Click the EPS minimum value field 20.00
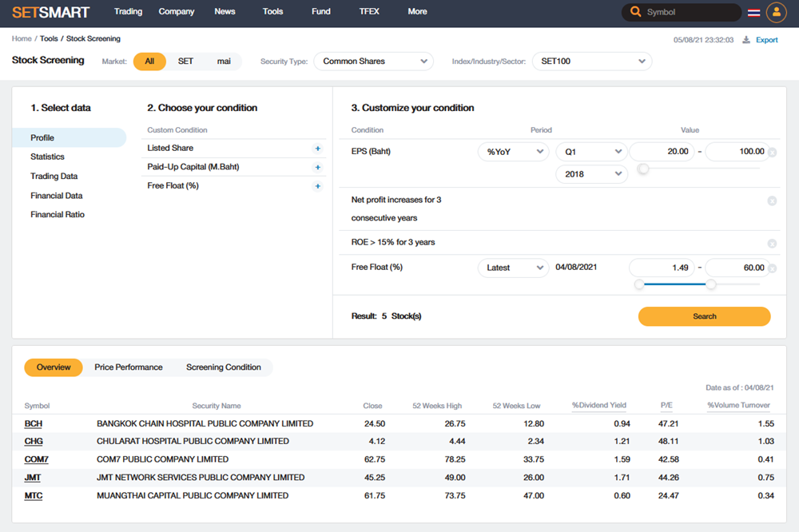 pos(662,151)
